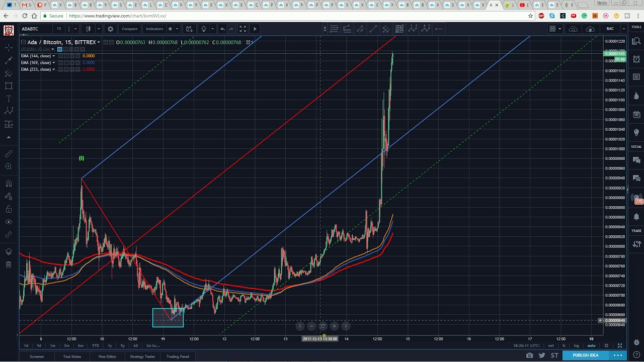Open the Strategy Tester tab
644x362 pixels.
pyautogui.click(x=142, y=356)
